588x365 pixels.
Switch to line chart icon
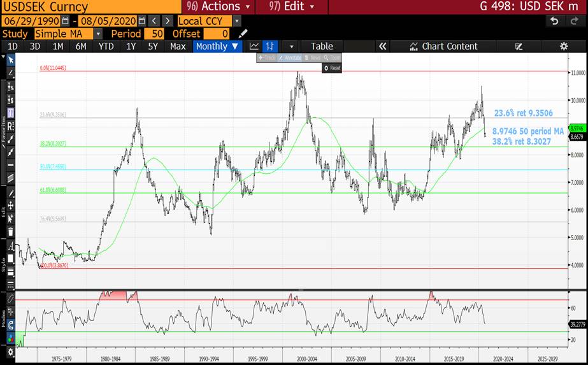254,46
